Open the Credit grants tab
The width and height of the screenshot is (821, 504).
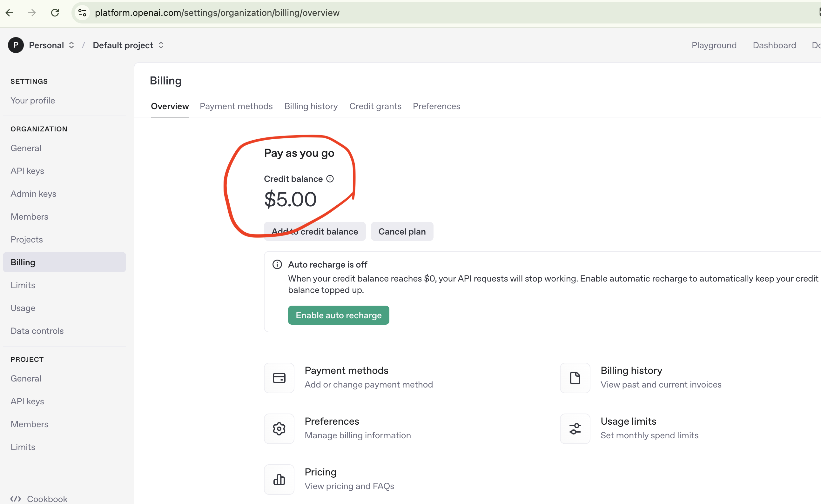375,106
